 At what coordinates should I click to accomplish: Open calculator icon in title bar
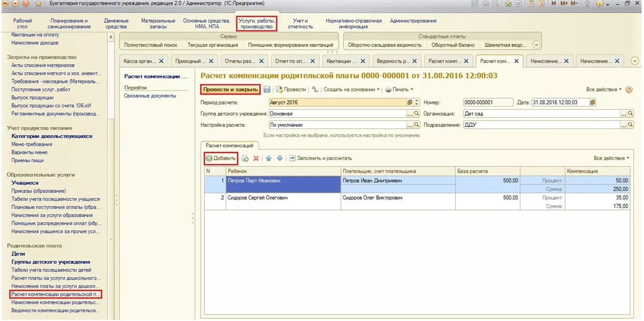531,3
